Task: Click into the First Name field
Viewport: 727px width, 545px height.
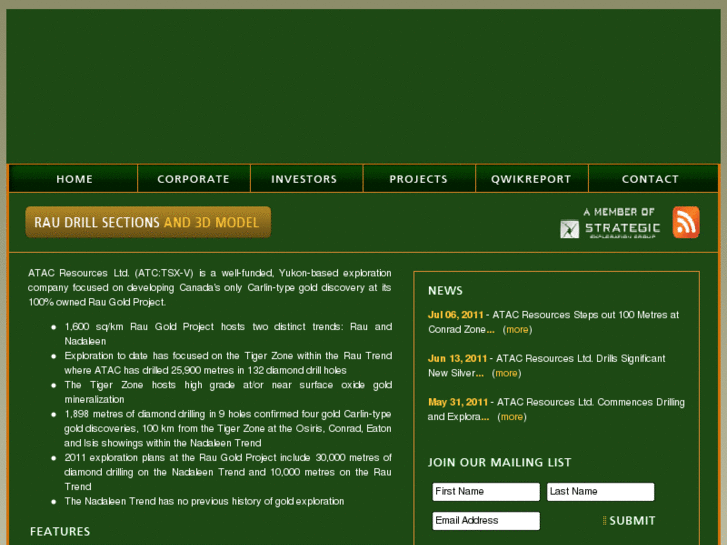Action: pyautogui.click(x=486, y=492)
